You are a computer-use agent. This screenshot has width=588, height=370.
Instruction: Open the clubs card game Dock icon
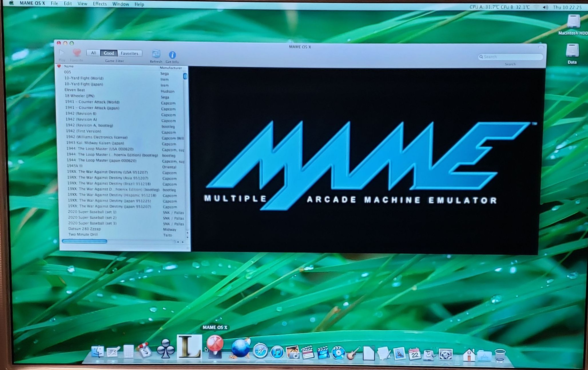(x=166, y=349)
